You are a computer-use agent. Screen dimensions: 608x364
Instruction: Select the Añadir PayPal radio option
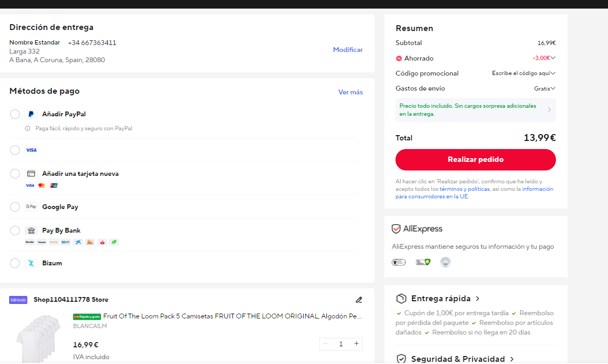15,114
